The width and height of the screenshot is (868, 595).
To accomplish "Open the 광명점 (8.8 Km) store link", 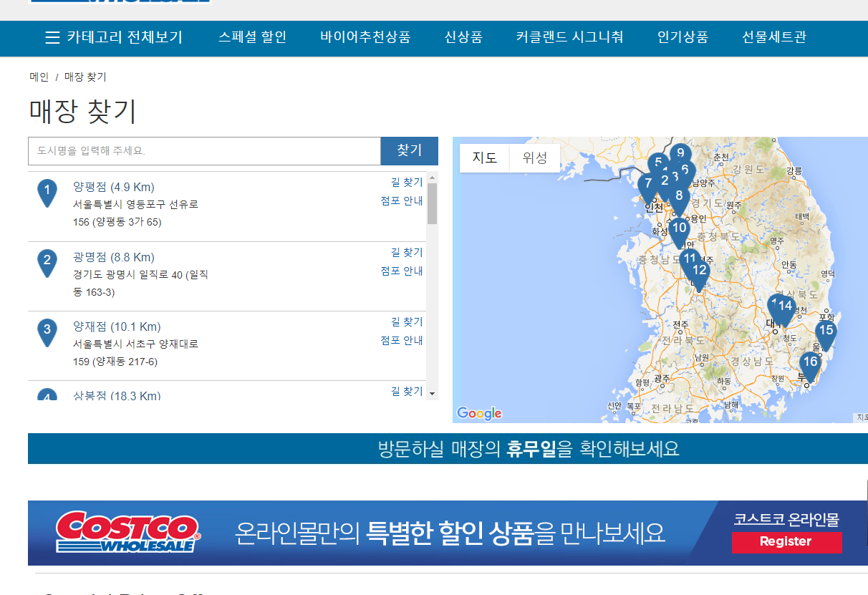I will (114, 257).
